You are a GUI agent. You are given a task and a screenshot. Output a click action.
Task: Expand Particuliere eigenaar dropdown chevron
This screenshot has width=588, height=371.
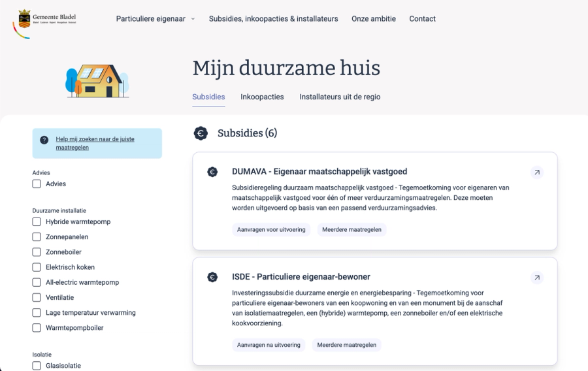[193, 19]
